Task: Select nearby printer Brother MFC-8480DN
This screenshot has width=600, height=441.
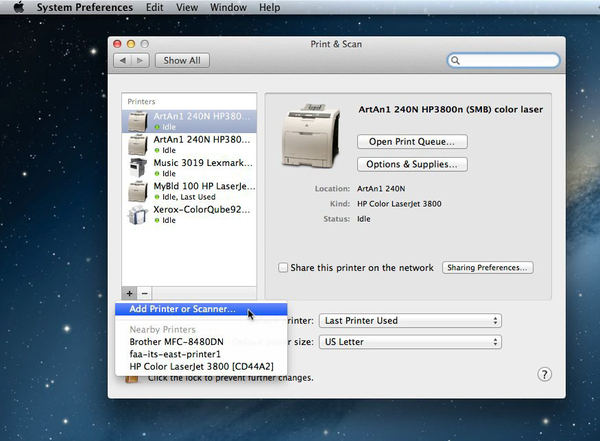Action: tap(176, 342)
